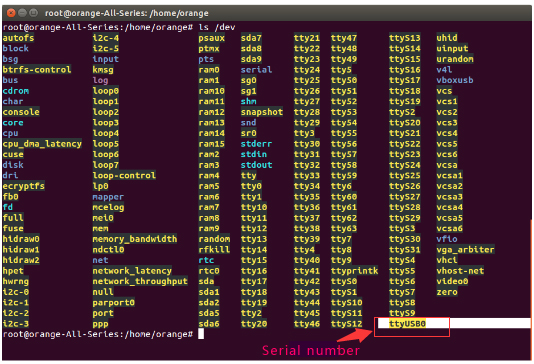Screen dimensions: 534x364
Task: Select the 'cdrom' entry
Action: (16, 91)
